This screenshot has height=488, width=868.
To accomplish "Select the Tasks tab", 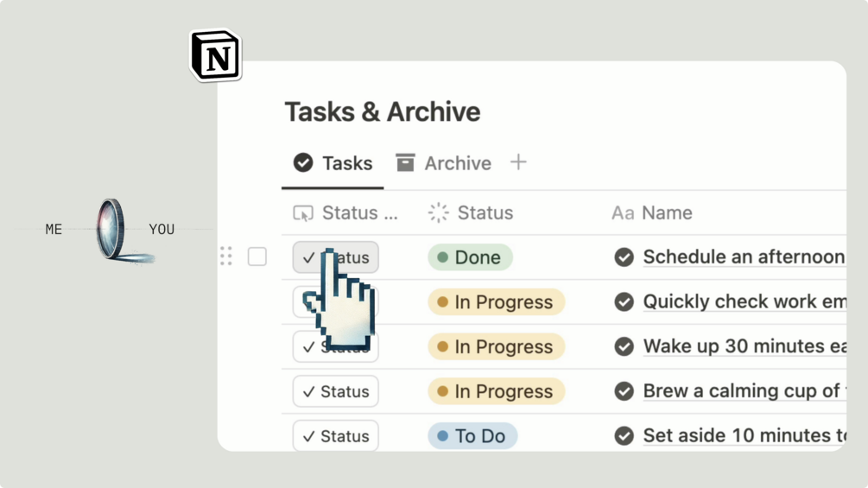I will tap(333, 163).
